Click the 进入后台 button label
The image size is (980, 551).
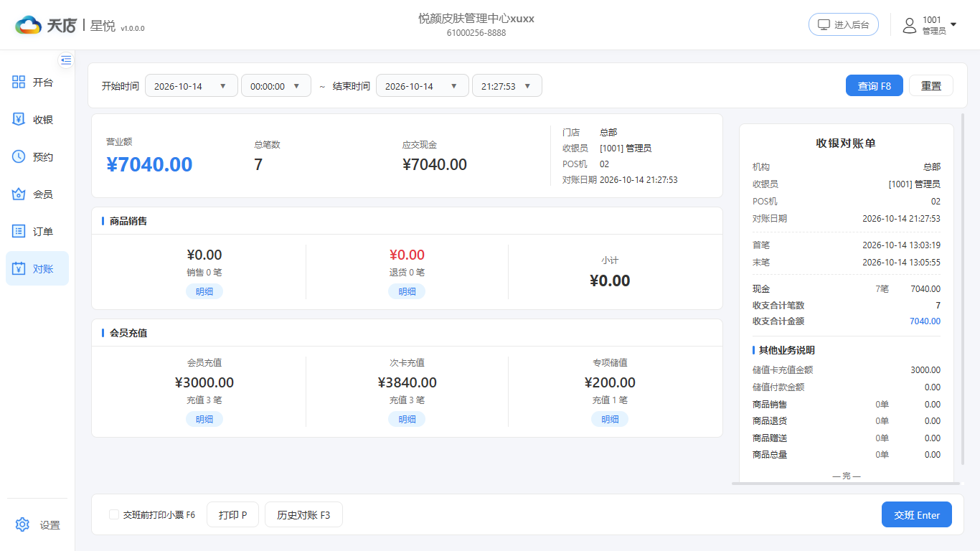(x=852, y=25)
